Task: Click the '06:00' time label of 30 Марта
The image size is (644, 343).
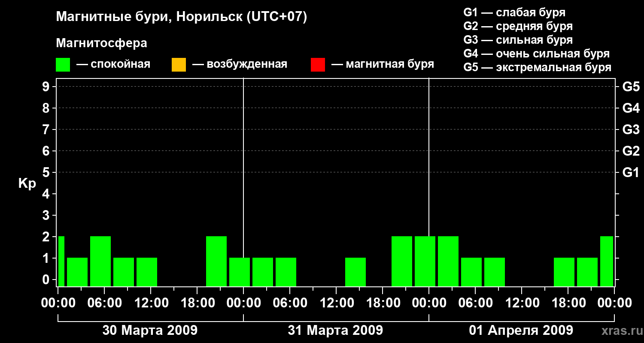Action: coord(104,303)
